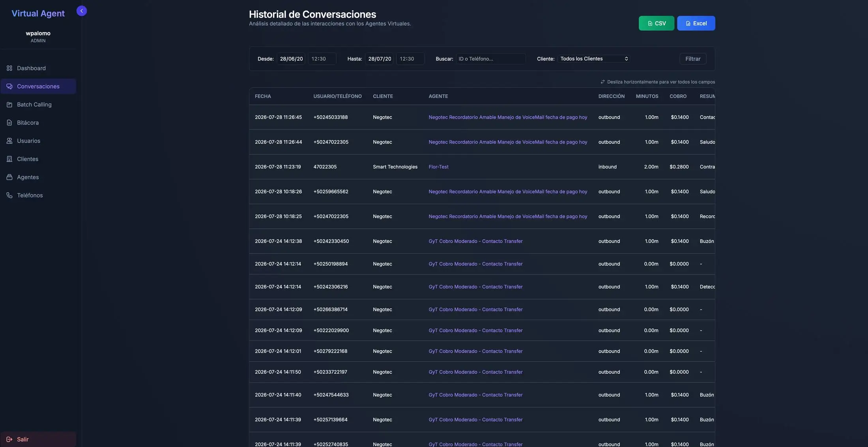The image size is (868, 447).
Task: Click the Agentes icon in sidebar
Action: coord(9,177)
